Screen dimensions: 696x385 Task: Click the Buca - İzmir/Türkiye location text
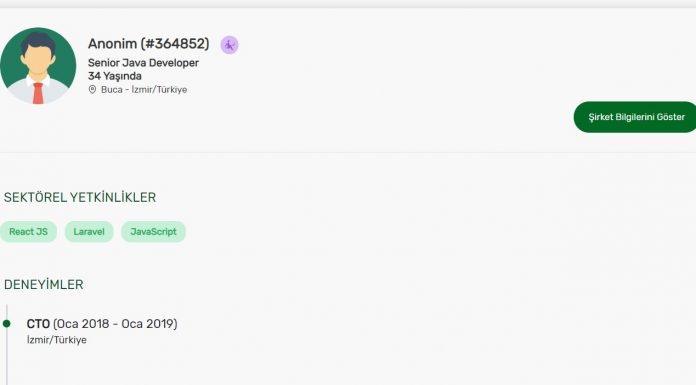144,90
